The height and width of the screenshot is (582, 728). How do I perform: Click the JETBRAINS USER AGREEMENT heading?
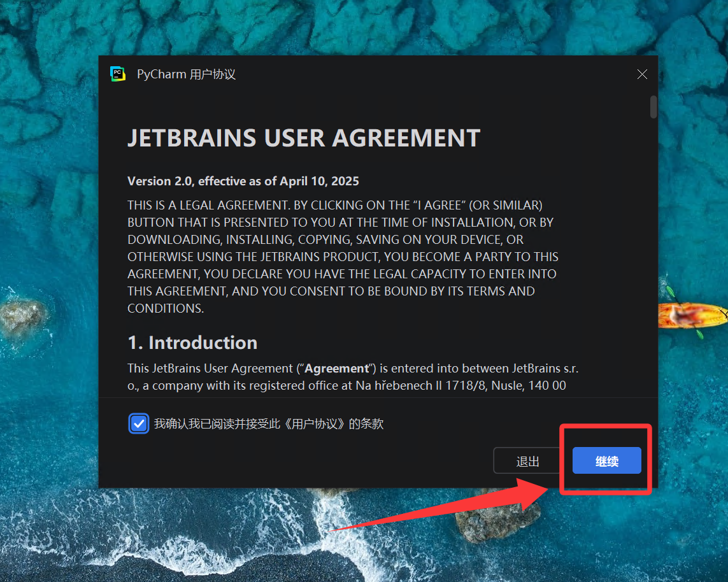click(304, 138)
